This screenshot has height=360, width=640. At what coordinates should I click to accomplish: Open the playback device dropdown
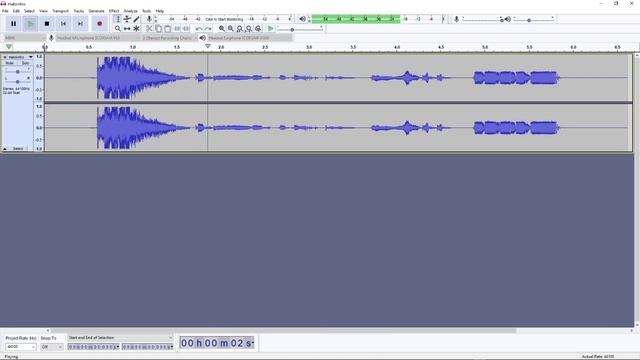250,38
